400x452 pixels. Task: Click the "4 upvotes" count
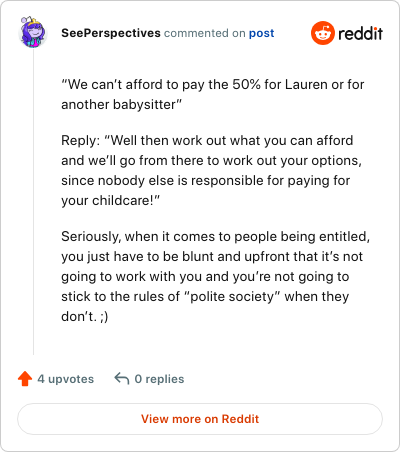click(x=66, y=379)
